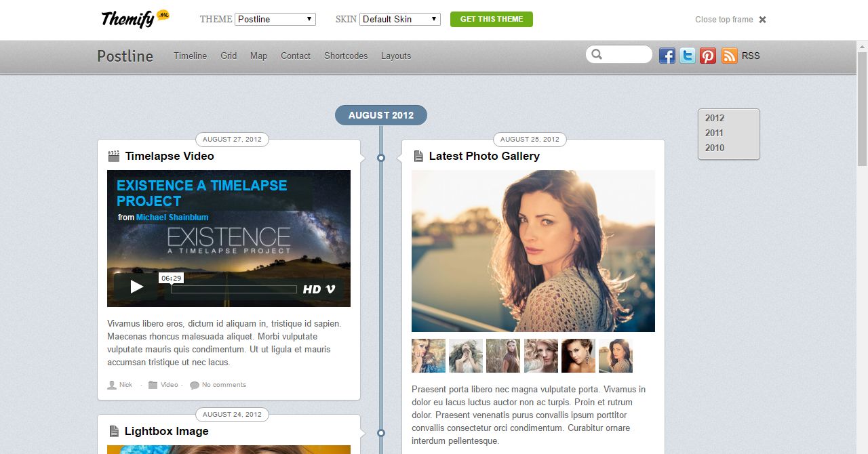The width and height of the screenshot is (868, 454).
Task: Open the fourth gallery thumbnail
Action: (541, 356)
